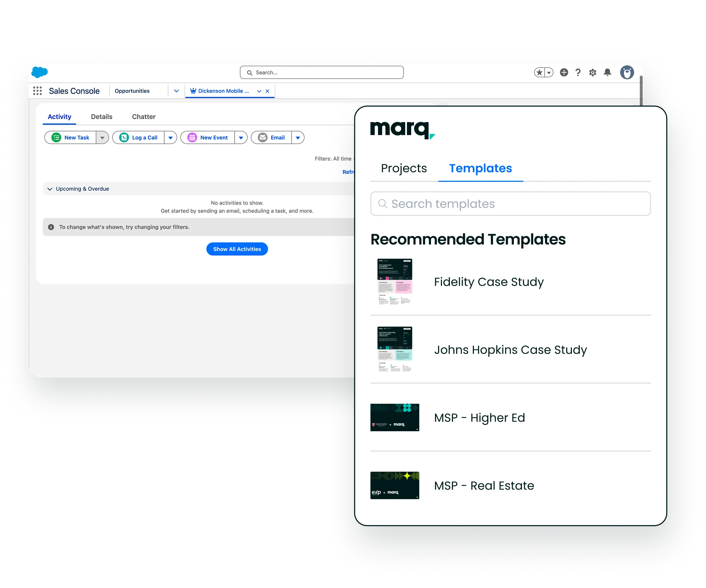Select the Johns Hopkins Case Study name
The image size is (706, 588).
pos(510,350)
